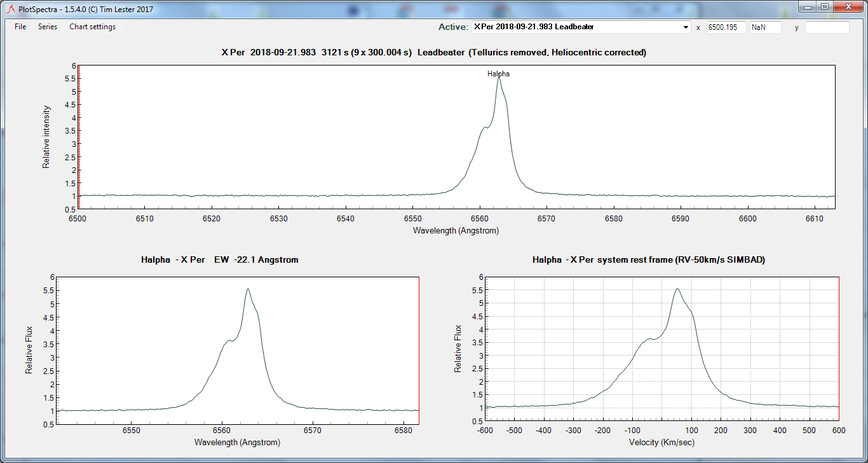Click the Halpha line label above the peak
868x463 pixels.
click(498, 74)
